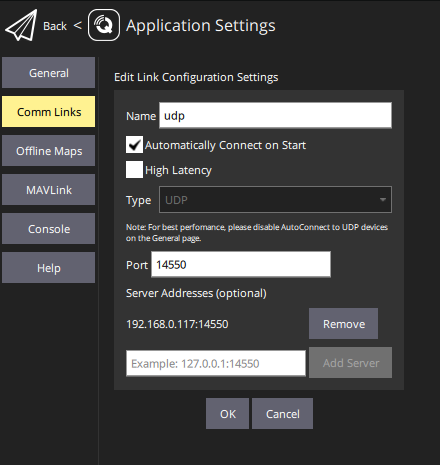Image resolution: width=440 pixels, height=465 pixels.
Task: Click the QGroundControl settings logo icon
Action: (x=104, y=25)
